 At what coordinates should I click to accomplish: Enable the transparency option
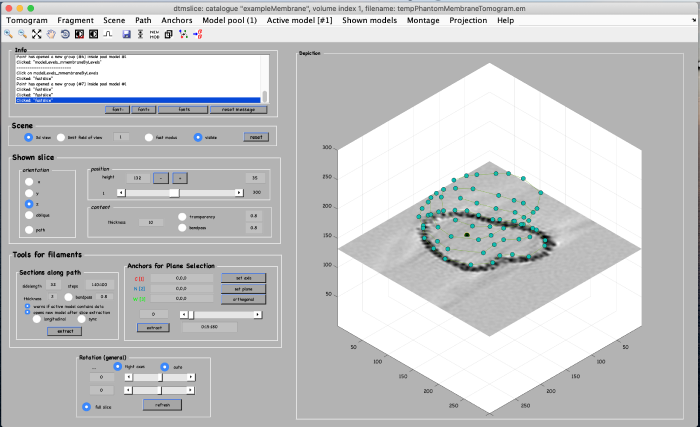click(x=182, y=215)
